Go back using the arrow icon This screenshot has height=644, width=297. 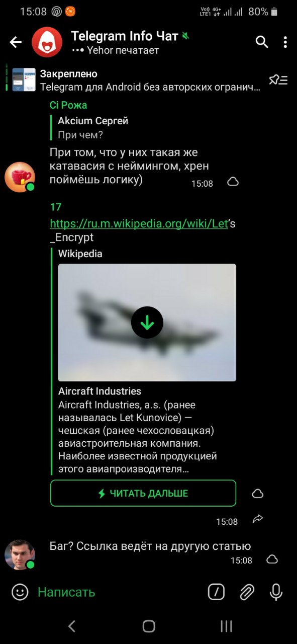click(x=16, y=42)
